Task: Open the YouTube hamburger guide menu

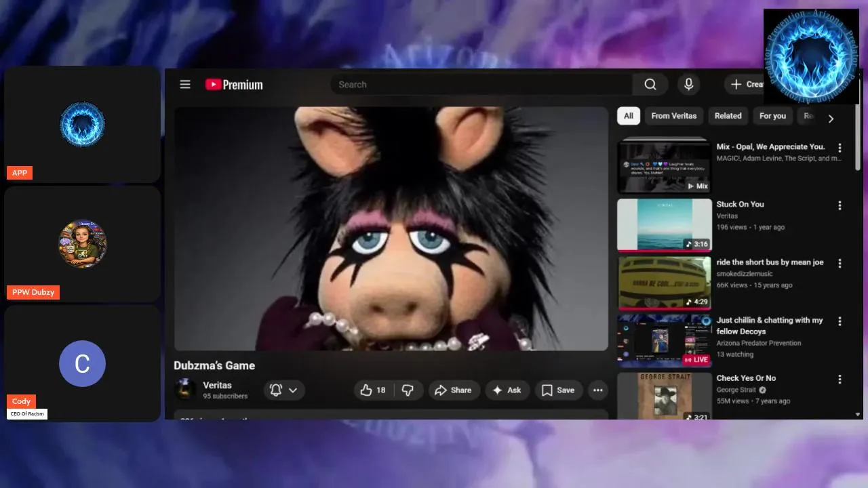Action: [x=185, y=84]
